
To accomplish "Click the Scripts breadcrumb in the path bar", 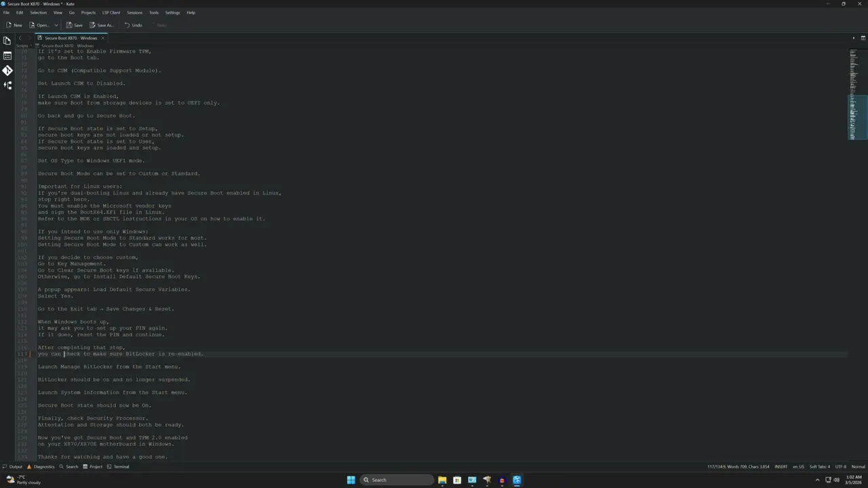I will coord(22,45).
